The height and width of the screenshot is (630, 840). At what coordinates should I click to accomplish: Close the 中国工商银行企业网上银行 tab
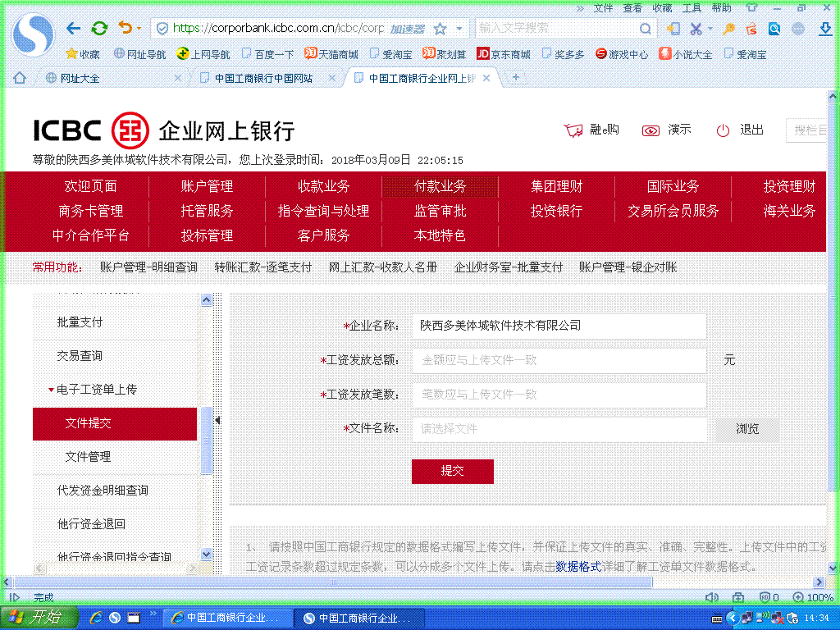[486, 78]
